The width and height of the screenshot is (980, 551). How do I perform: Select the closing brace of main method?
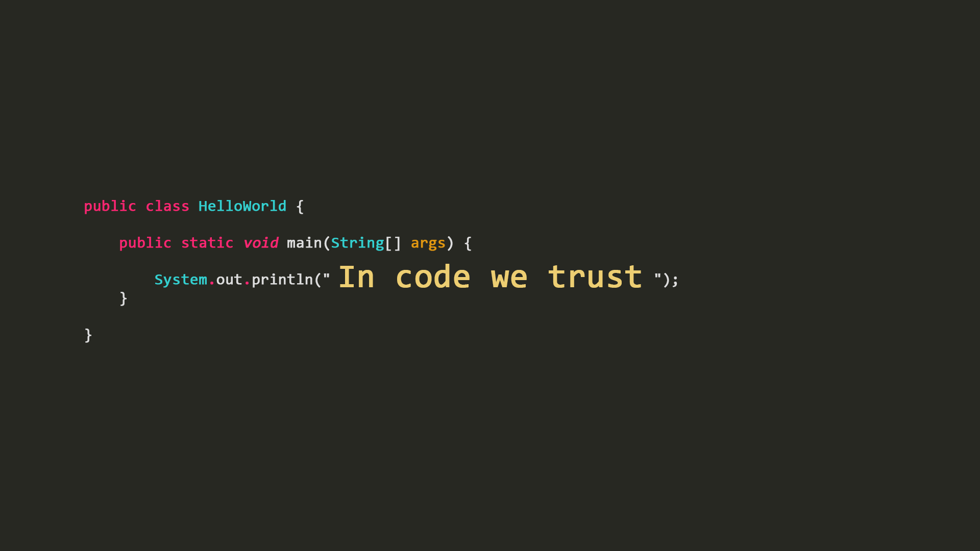tap(123, 298)
